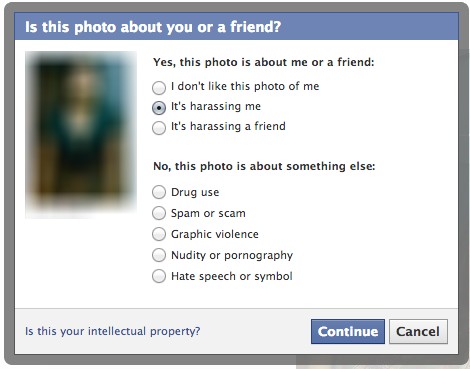Choose the "It's harassing me" radio option
Image resolution: width=470 pixels, height=369 pixels.
159,108
